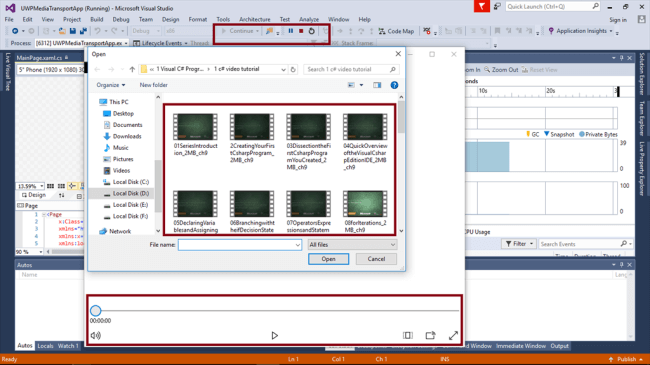Open the Architecture menu
The width and height of the screenshot is (650, 365).
coord(255,19)
